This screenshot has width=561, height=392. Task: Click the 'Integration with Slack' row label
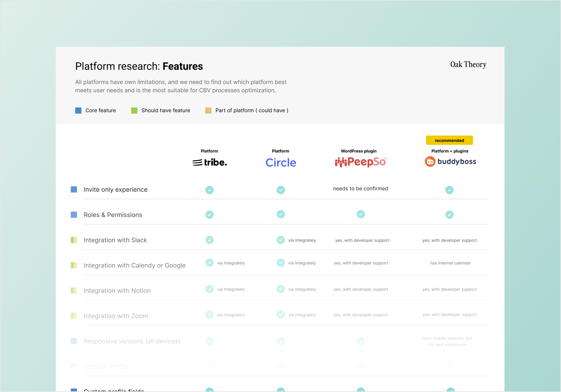[x=115, y=240]
